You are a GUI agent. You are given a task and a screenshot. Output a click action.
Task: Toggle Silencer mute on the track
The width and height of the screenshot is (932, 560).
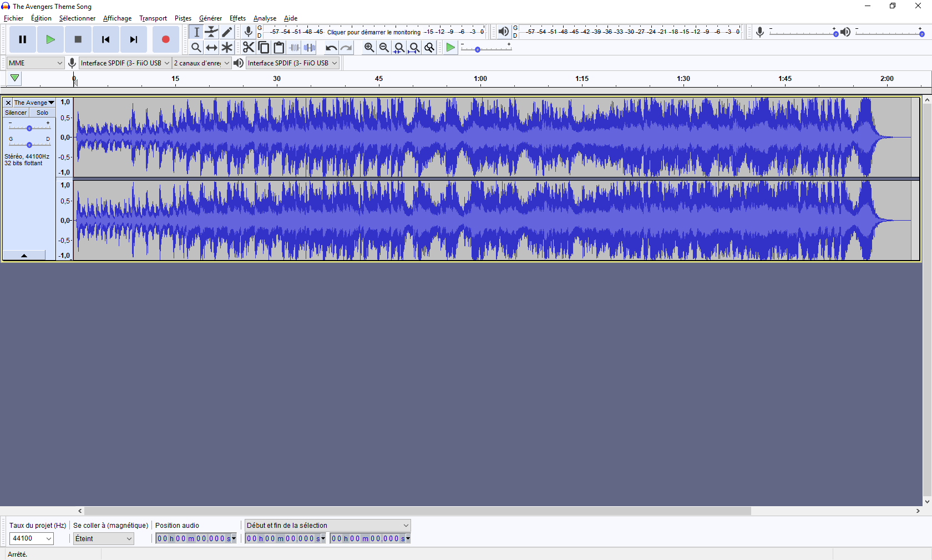coord(16,113)
